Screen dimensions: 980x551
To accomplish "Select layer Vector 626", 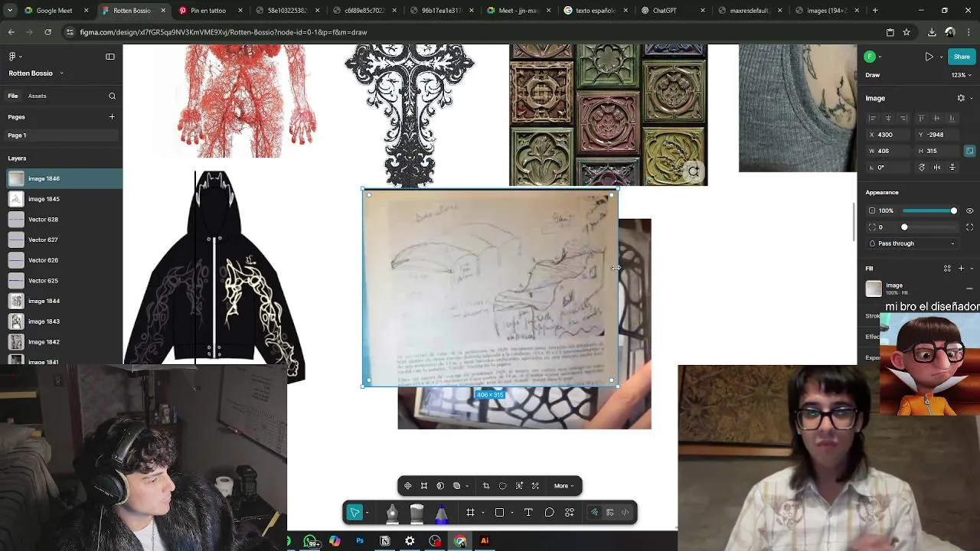I will pos(61,260).
